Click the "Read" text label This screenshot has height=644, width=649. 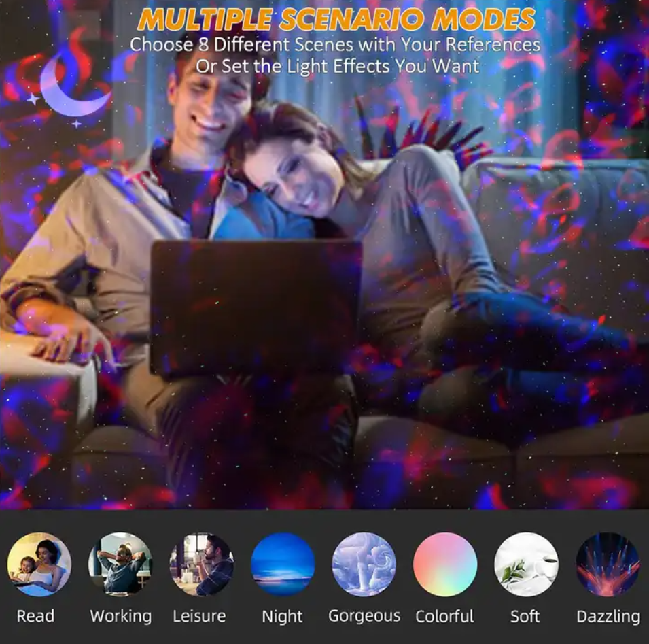pyautogui.click(x=35, y=616)
